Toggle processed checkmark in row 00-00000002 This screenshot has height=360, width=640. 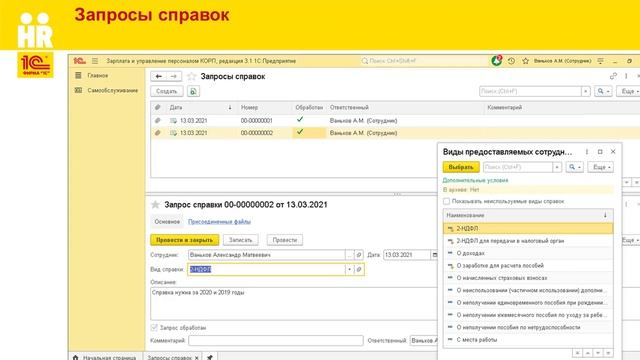[300, 132]
